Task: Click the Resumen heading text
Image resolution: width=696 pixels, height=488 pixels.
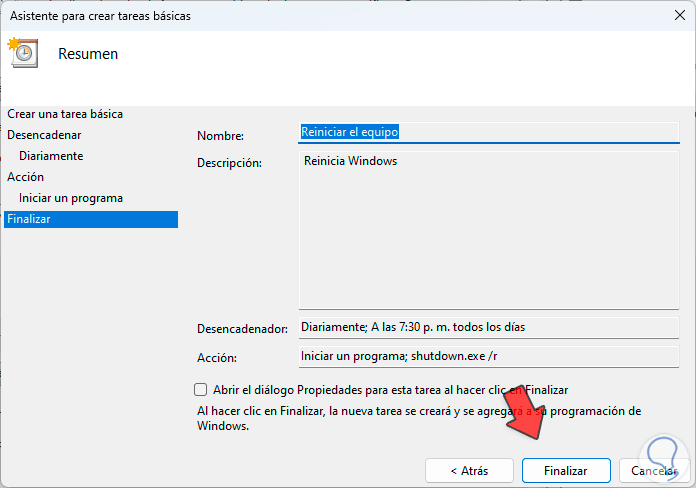Action: (x=88, y=54)
